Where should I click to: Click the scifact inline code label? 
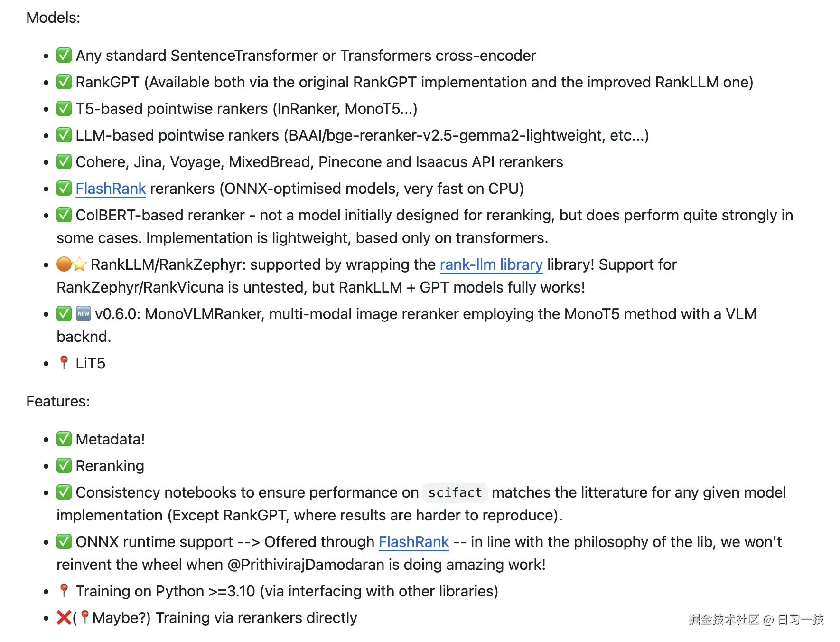tap(455, 493)
